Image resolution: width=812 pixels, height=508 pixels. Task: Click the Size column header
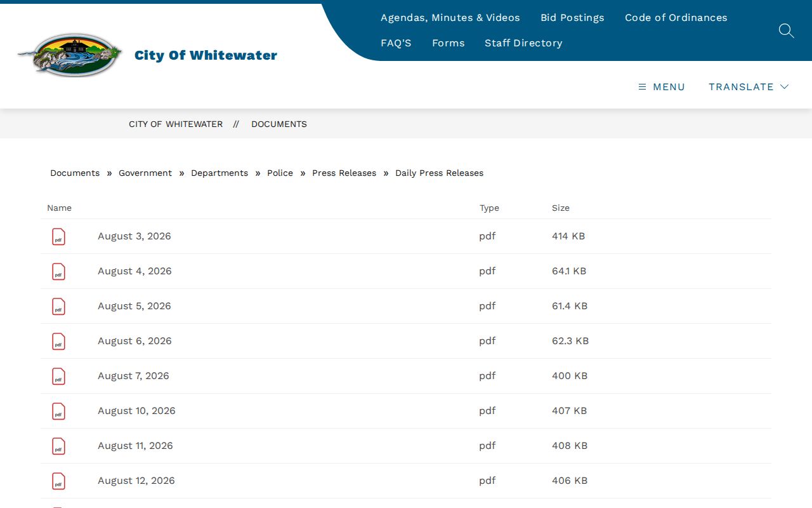tap(561, 208)
